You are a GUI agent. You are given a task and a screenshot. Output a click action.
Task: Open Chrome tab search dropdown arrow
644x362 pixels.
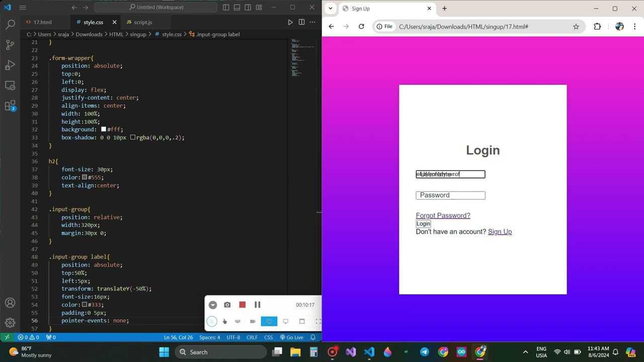(331, 9)
